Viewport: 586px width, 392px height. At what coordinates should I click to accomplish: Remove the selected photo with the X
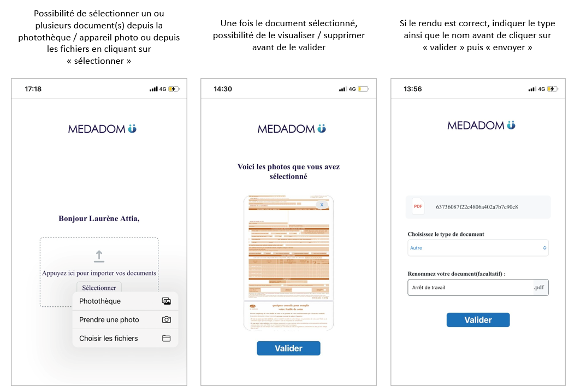pos(322,205)
